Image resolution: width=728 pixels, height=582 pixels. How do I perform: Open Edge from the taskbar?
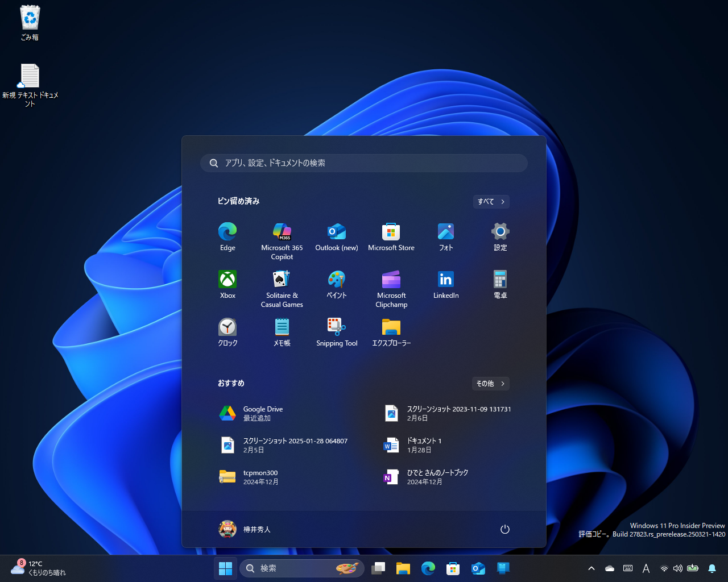tap(428, 568)
